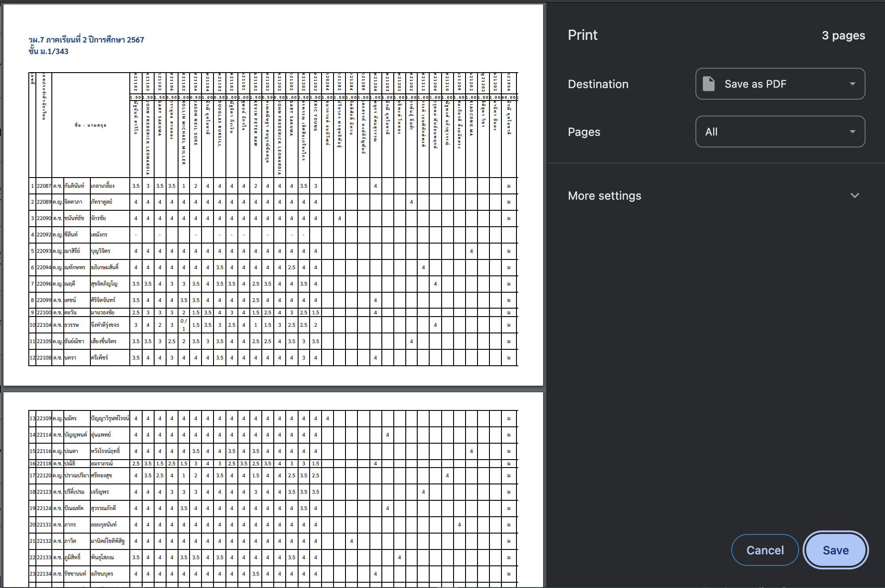The width and height of the screenshot is (885, 588).
Task: Click the XIAOCONG MA column header
Action: [471, 118]
